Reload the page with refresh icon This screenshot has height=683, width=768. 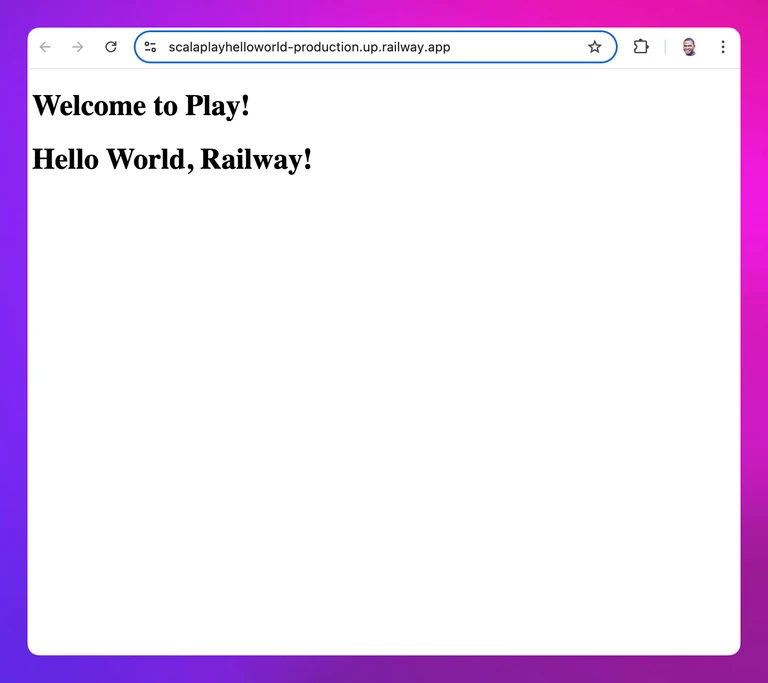point(111,47)
